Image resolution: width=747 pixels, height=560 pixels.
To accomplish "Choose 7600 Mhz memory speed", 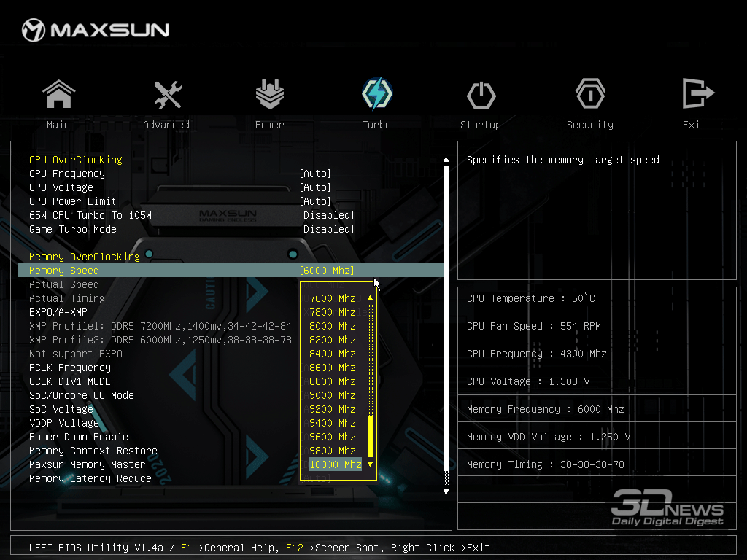I will (x=333, y=298).
